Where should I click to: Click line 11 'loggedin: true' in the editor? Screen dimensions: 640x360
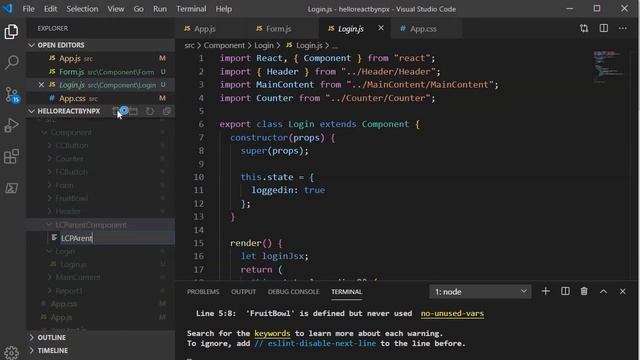288,190
